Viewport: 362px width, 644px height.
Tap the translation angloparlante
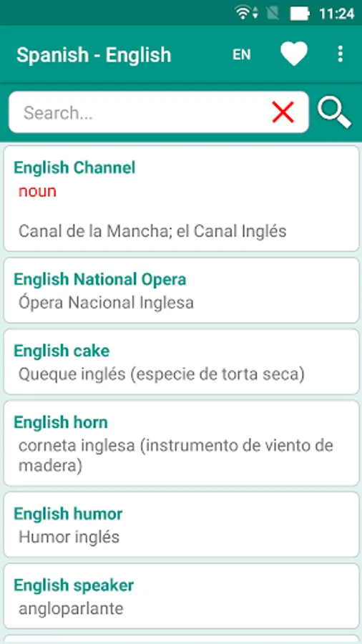tap(71, 608)
